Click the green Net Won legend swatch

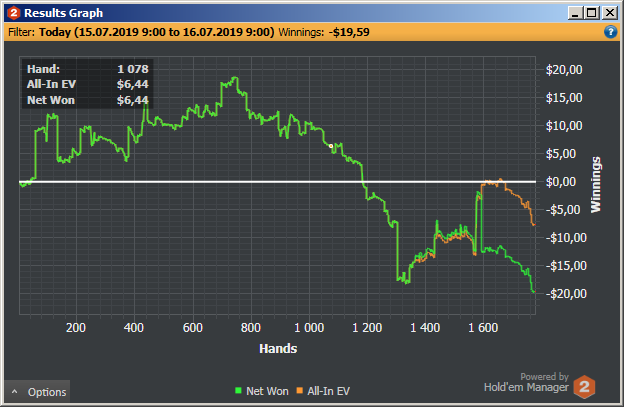coord(238,391)
